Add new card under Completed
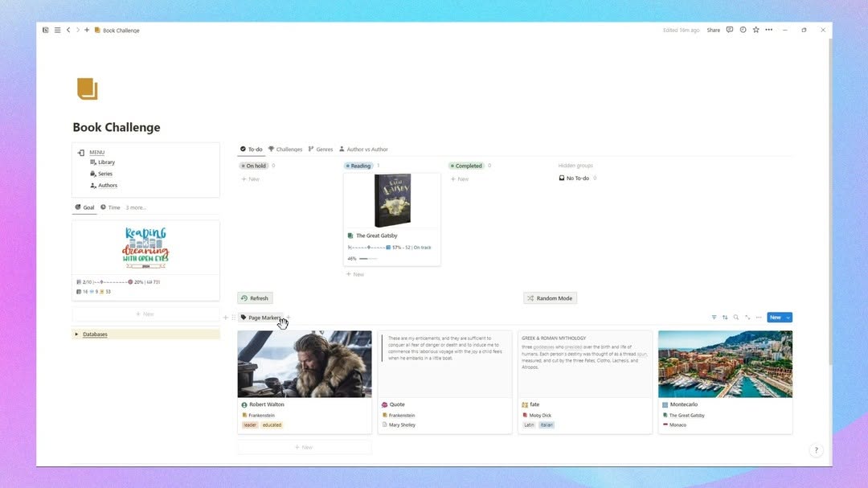 460,179
